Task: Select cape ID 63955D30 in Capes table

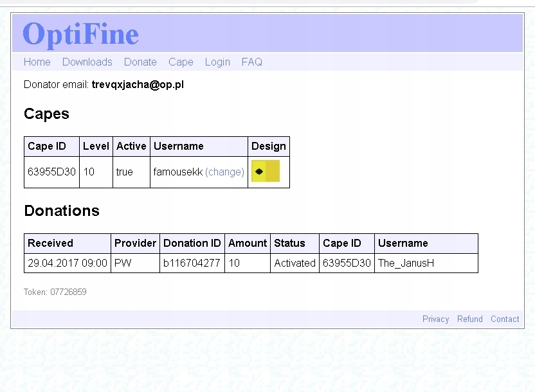Action: point(51,172)
